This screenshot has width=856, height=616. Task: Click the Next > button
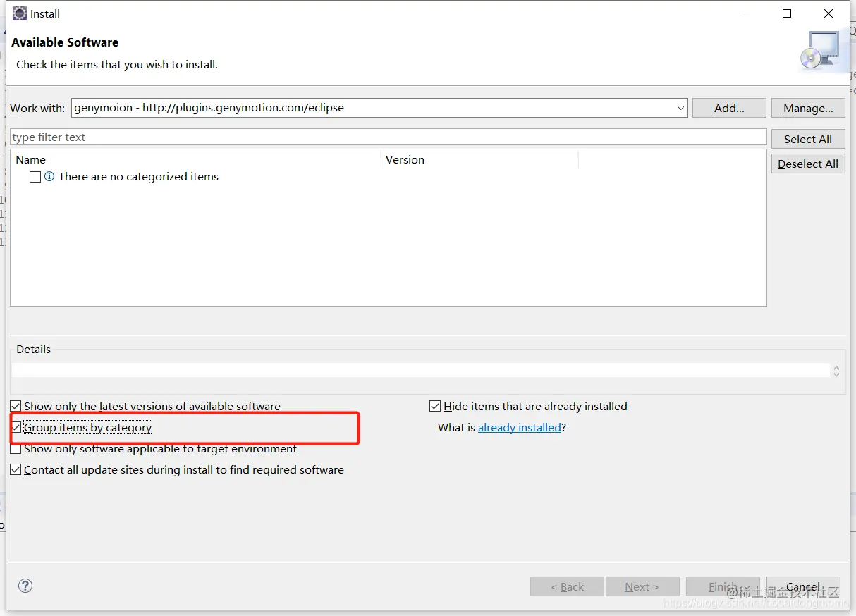pos(642,586)
